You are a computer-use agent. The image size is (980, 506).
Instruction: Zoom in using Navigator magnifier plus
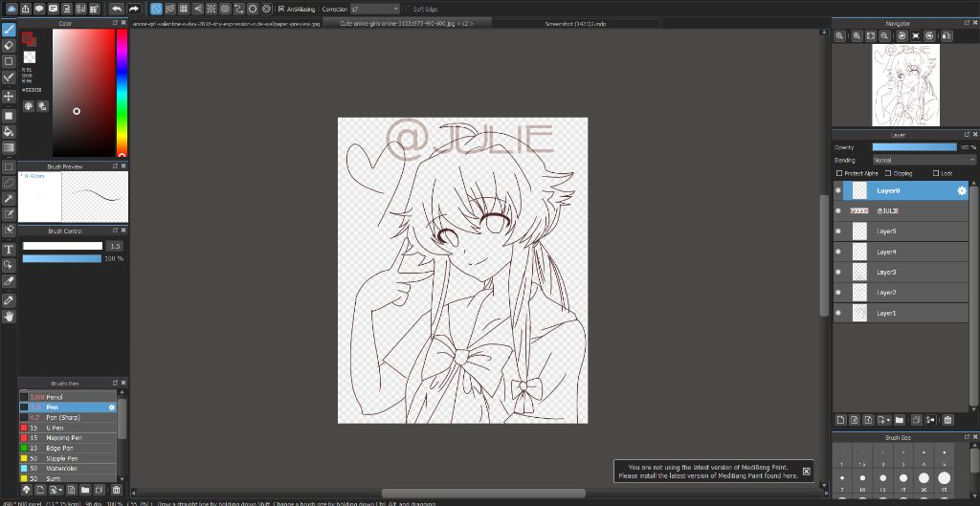(x=857, y=36)
